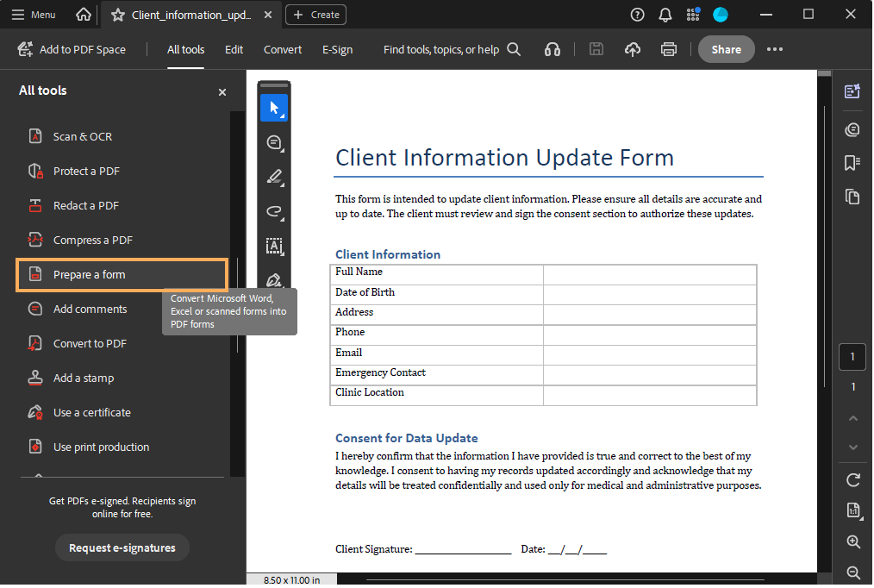This screenshot has width=874, height=588.
Task: Open the notifications bell
Action: (665, 15)
